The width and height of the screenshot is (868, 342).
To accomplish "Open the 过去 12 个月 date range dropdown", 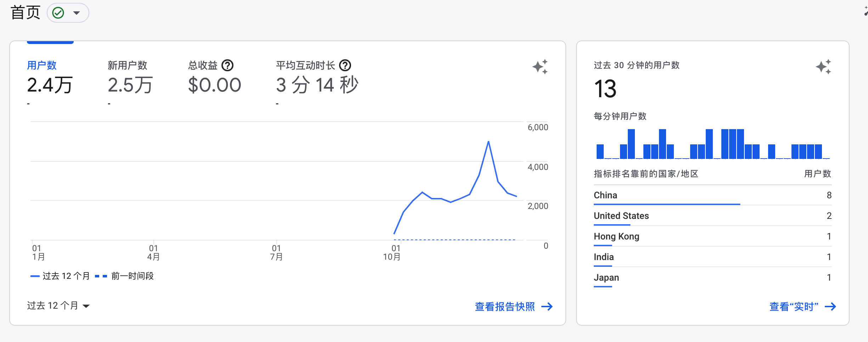I will (x=58, y=305).
